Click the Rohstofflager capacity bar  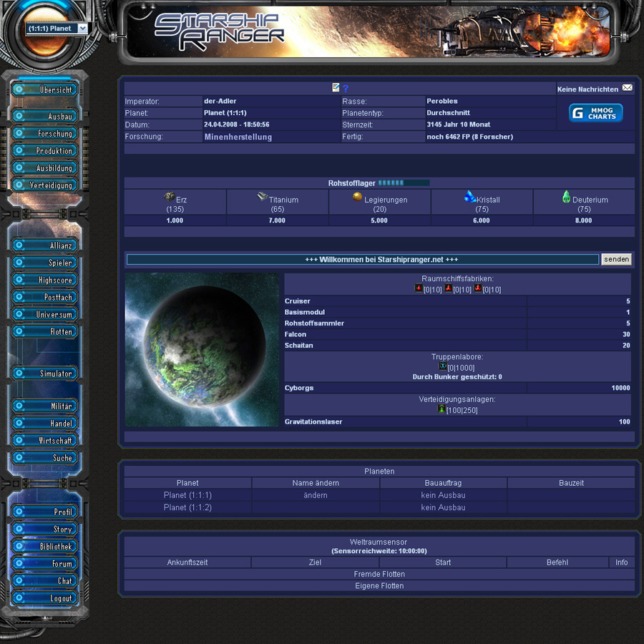[404, 183]
